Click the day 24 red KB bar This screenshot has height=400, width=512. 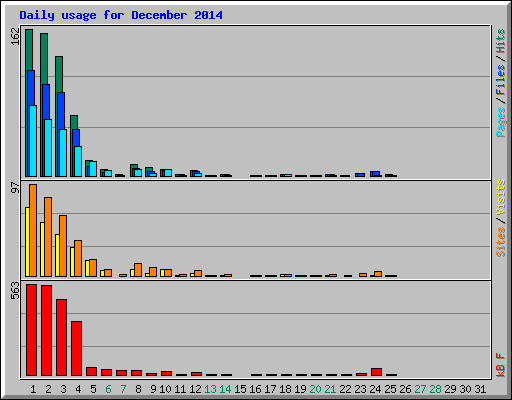tap(376, 372)
